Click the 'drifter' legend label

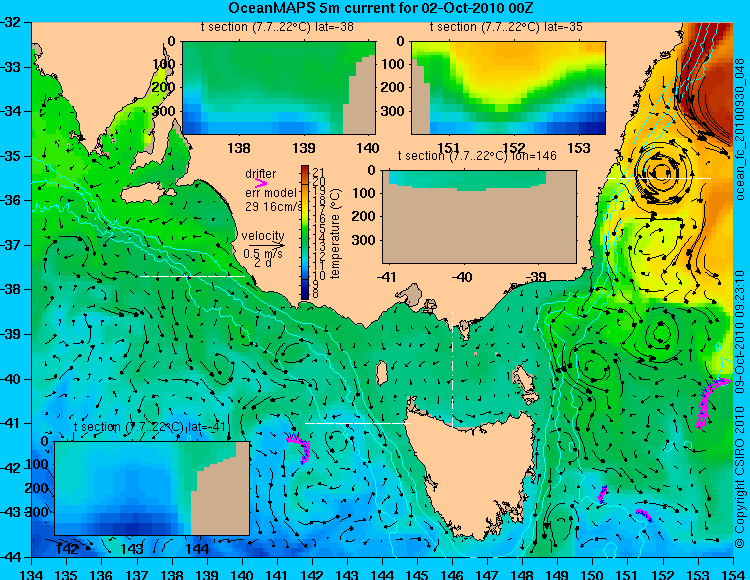[261, 174]
